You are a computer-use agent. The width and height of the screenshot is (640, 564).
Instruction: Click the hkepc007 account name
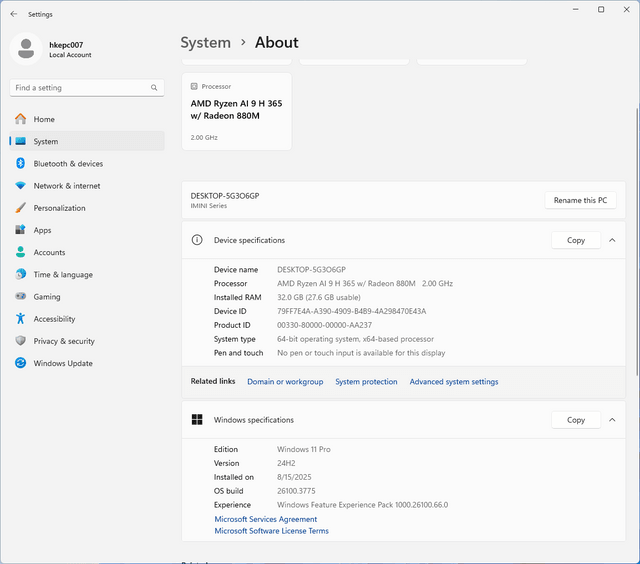(66, 45)
